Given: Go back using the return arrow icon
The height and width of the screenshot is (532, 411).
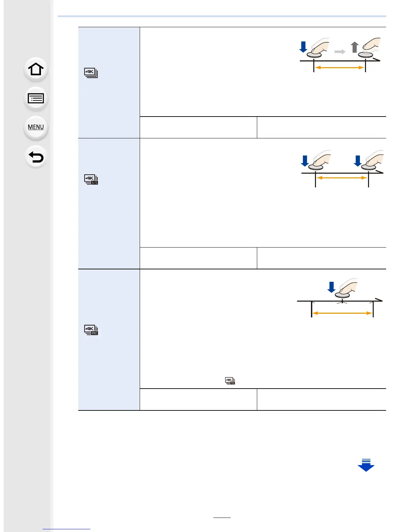Looking at the screenshot, I should 36,157.
